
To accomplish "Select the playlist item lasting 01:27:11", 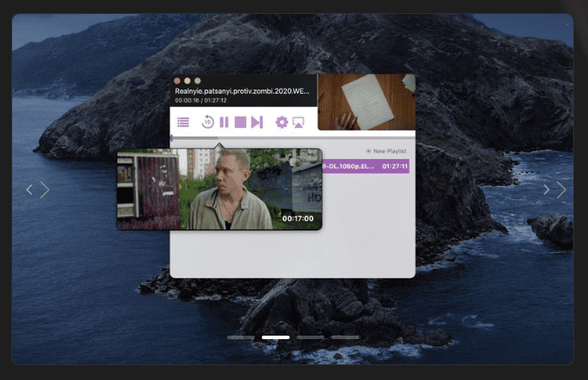I will 365,166.
